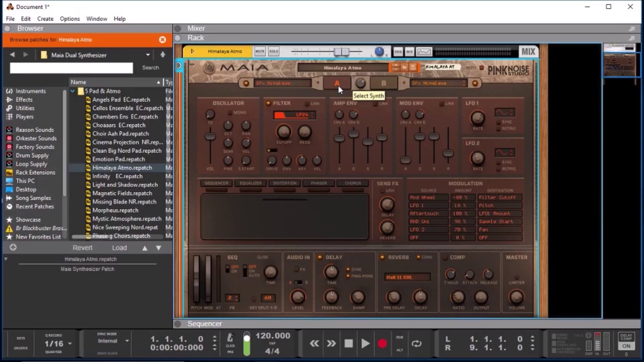Toggle the Loop button in the transport
644x362 pixels.
pos(417,343)
